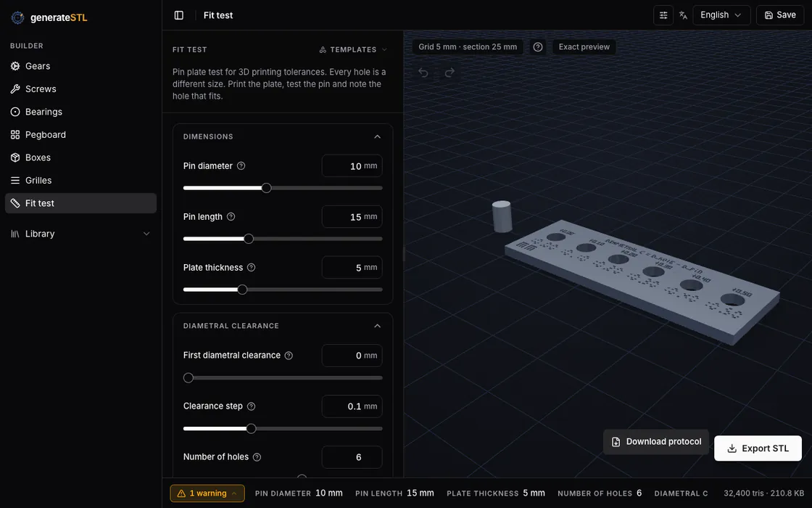
Task: Expand the 1 warning indicator
Action: tap(207, 493)
